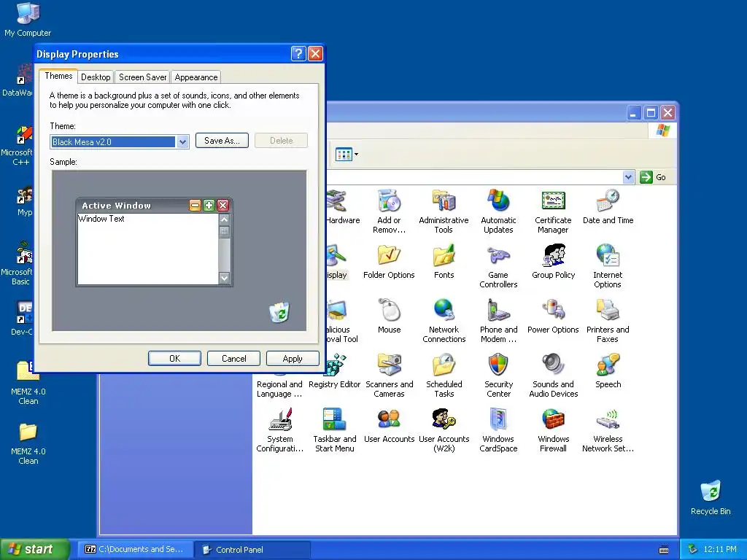Open Registry Editor icon
This screenshot has height=560, width=747.
tap(334, 371)
